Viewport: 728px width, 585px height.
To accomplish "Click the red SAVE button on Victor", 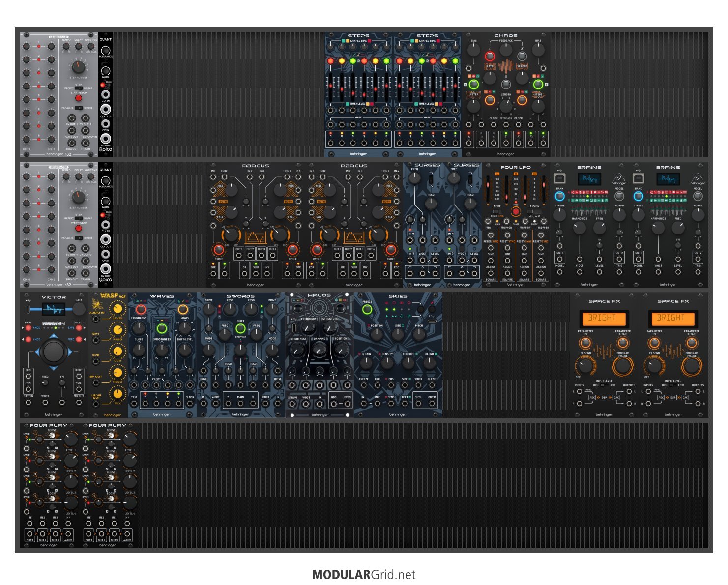I will tap(79, 328).
